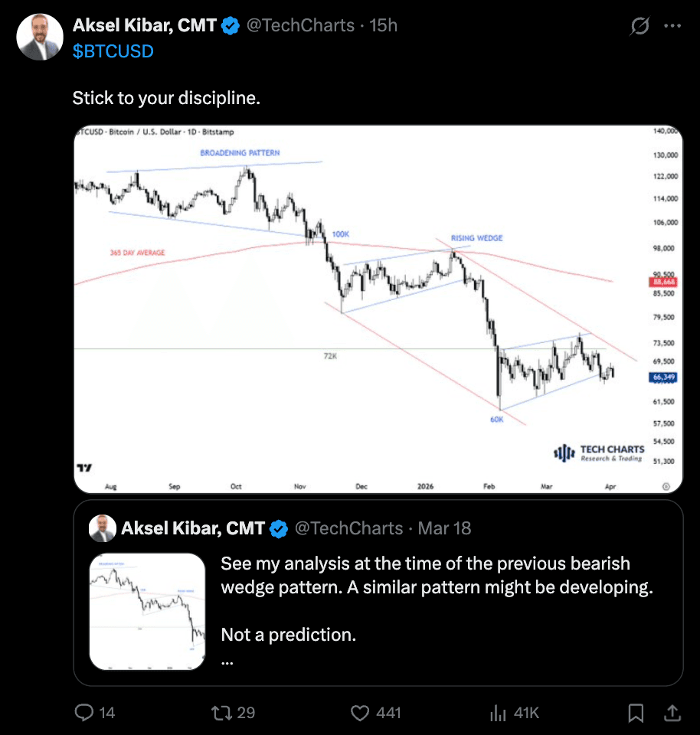Open the quoted tweet chart thumbnail

point(148,612)
